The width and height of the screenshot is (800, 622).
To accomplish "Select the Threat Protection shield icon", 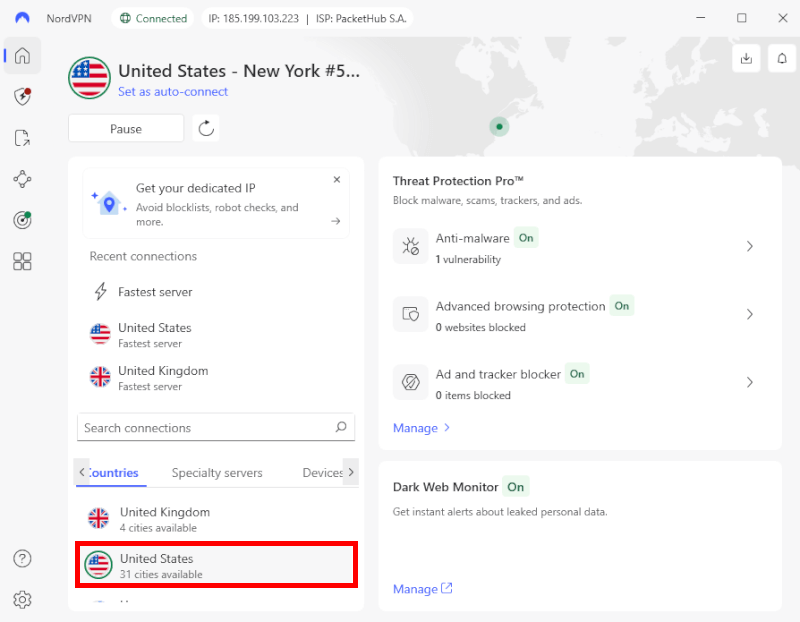I will (x=22, y=97).
